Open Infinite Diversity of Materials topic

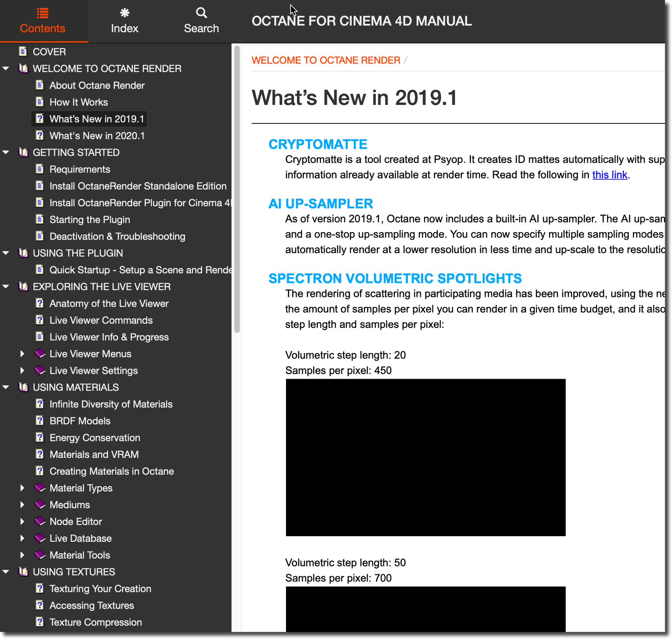point(111,404)
